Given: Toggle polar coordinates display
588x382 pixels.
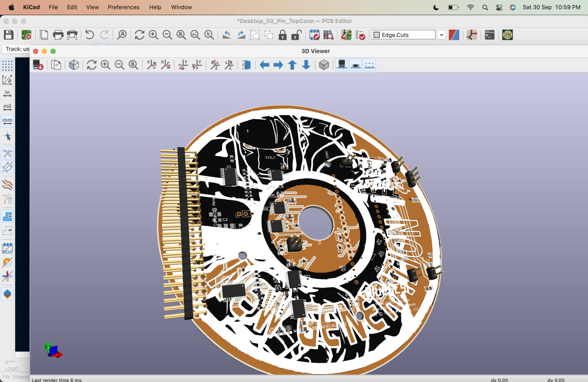Looking at the screenshot, I should [7, 79].
